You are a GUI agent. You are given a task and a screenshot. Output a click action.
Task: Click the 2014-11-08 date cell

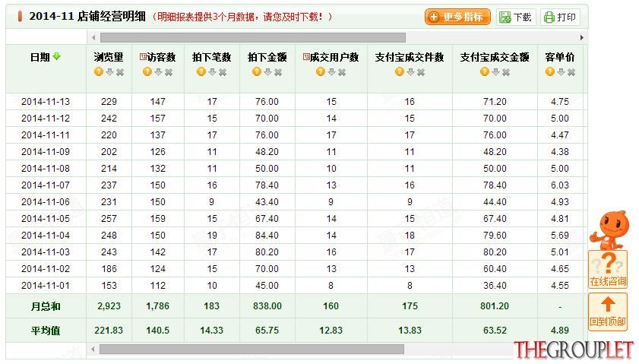pos(46,169)
